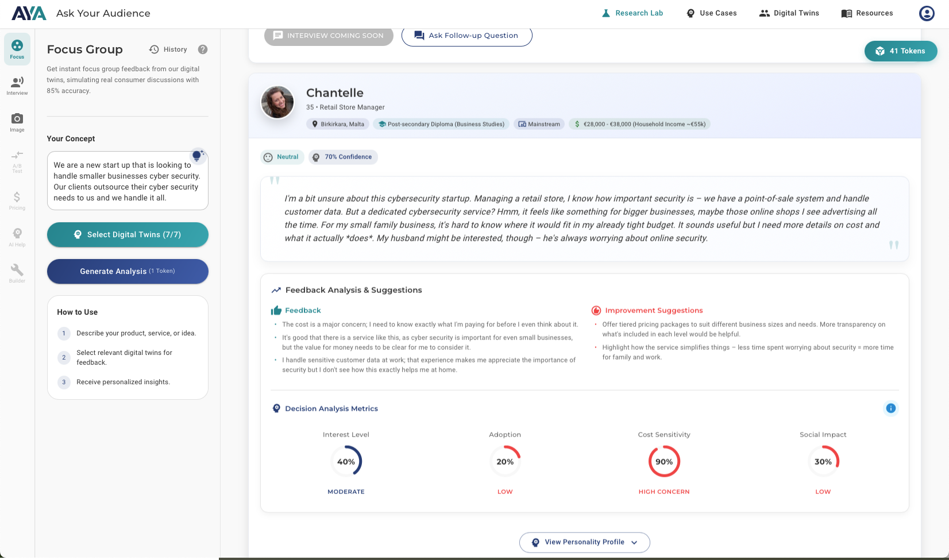Click Interview Coming Soon button
Screen dimensions: 949x560
click(329, 36)
